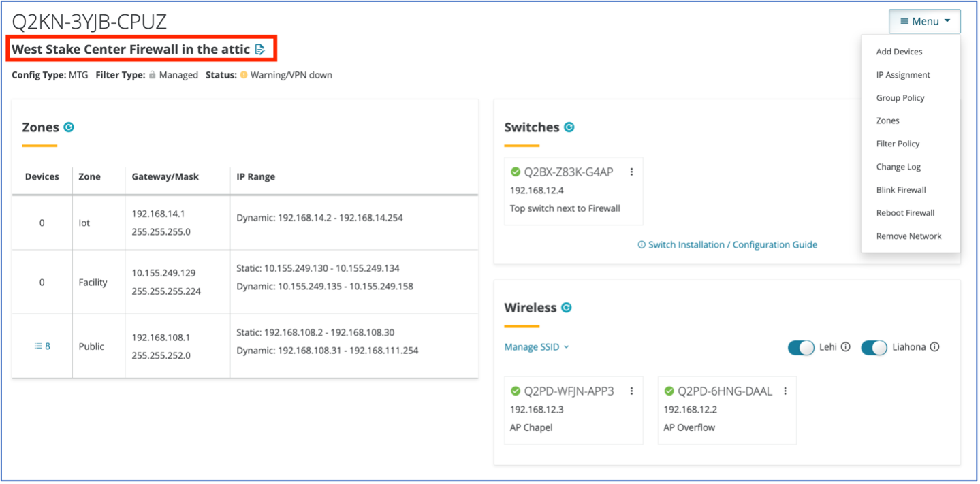Toggle the Liahona SSID switch
This screenshot has width=980, height=484.
click(874, 348)
